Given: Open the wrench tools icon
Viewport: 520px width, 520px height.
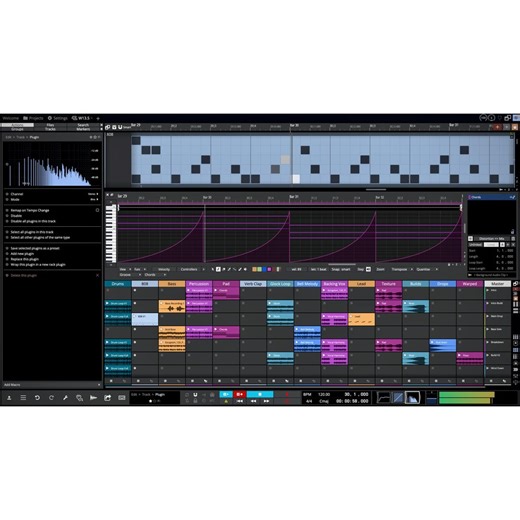Looking at the screenshot, I should (65, 398).
